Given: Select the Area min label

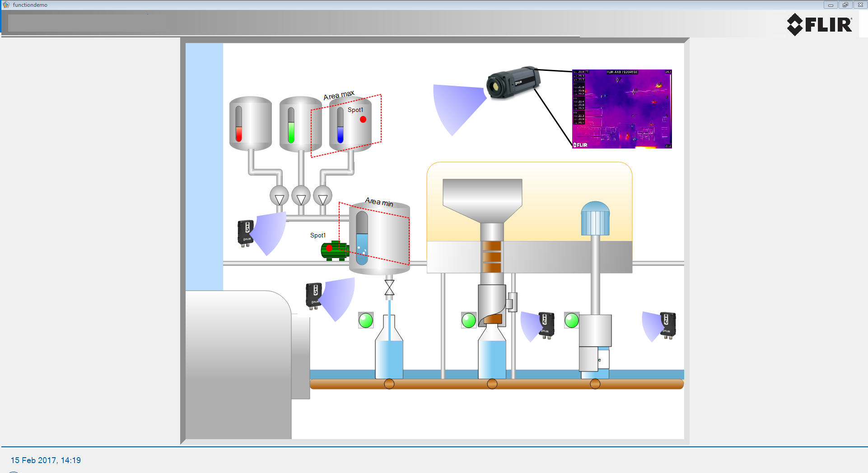Looking at the screenshot, I should click(x=379, y=202).
